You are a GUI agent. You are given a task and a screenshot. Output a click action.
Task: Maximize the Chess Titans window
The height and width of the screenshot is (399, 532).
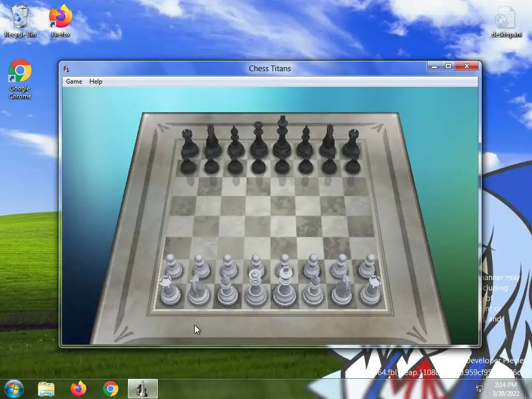(x=448, y=66)
